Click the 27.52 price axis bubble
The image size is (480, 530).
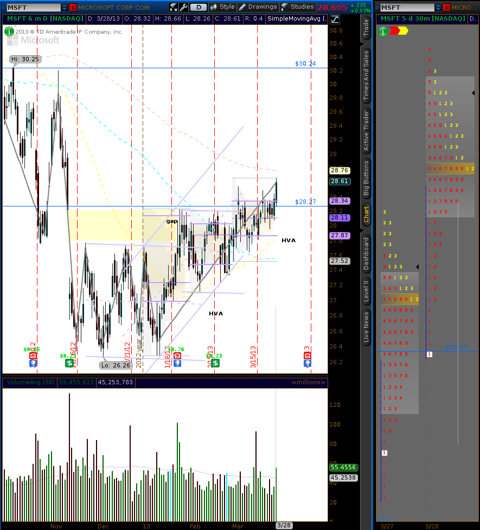coord(340,261)
